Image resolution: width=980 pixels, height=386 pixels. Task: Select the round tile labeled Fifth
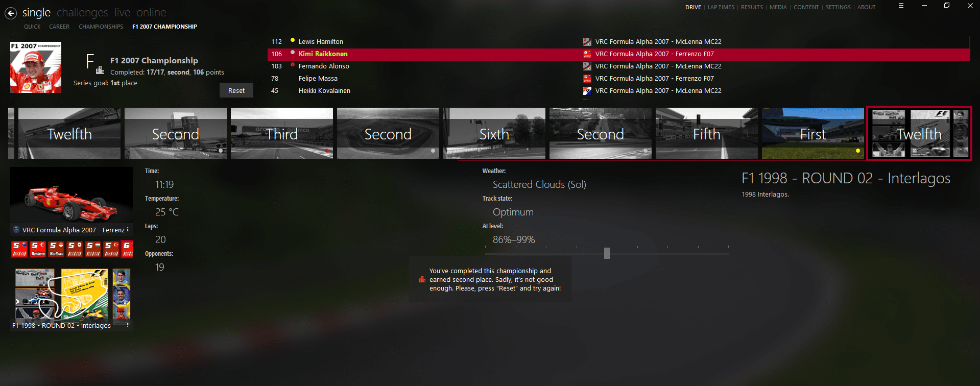(x=707, y=133)
